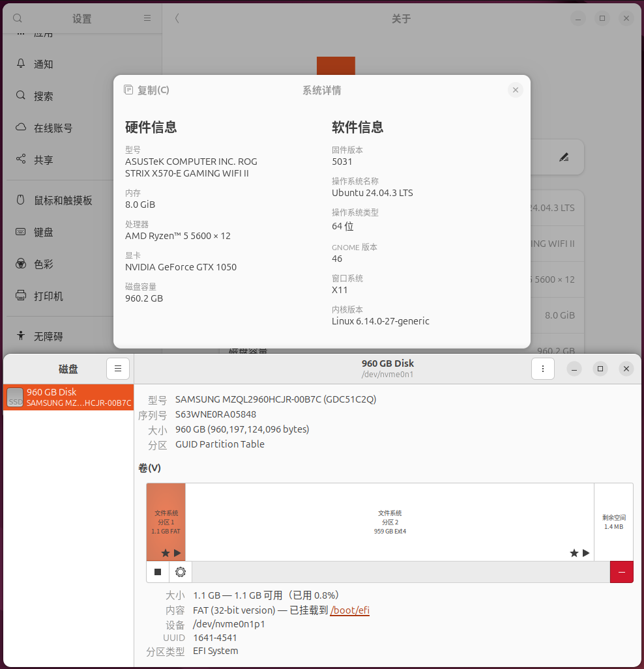Go back using the arrow in About header
This screenshot has width=644, height=669.
click(x=177, y=18)
